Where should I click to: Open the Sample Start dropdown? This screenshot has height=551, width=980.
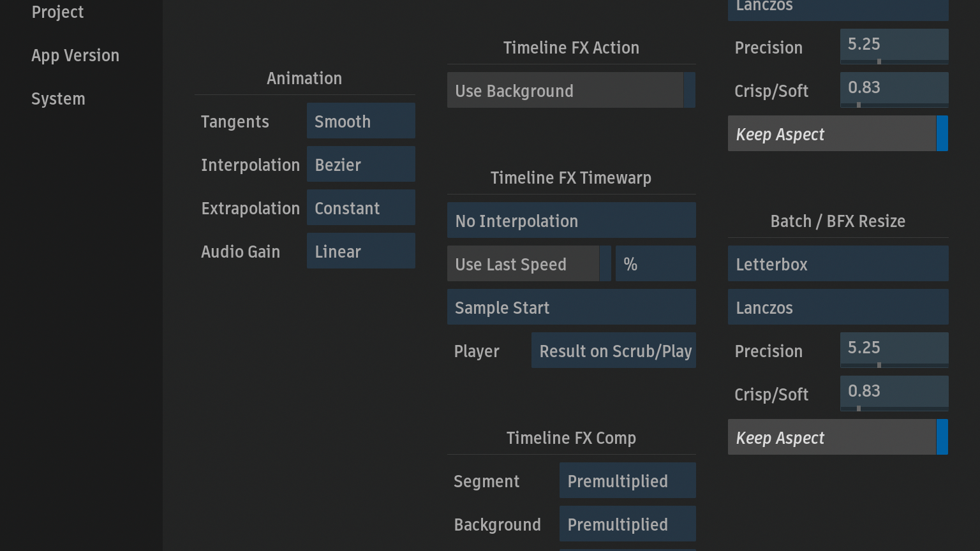[571, 307]
